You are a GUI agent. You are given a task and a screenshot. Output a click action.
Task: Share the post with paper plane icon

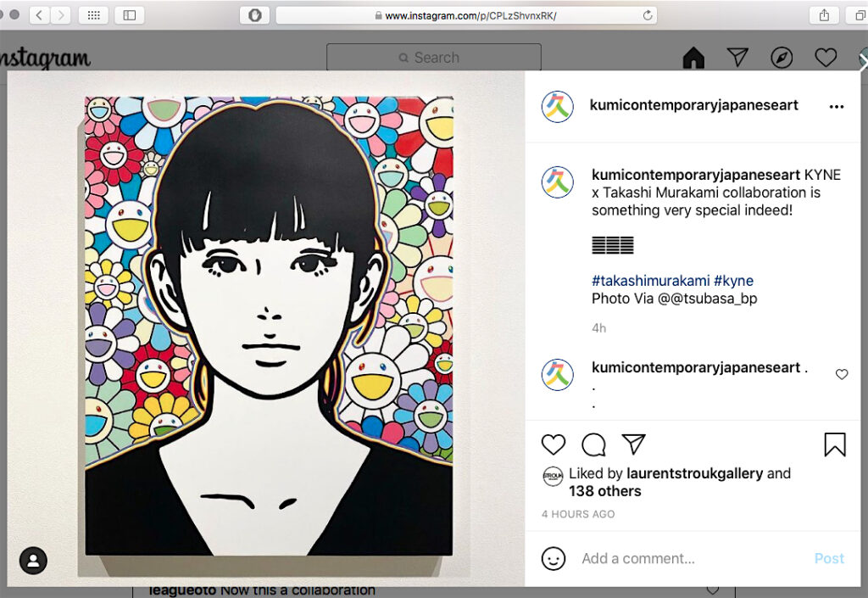pos(634,444)
